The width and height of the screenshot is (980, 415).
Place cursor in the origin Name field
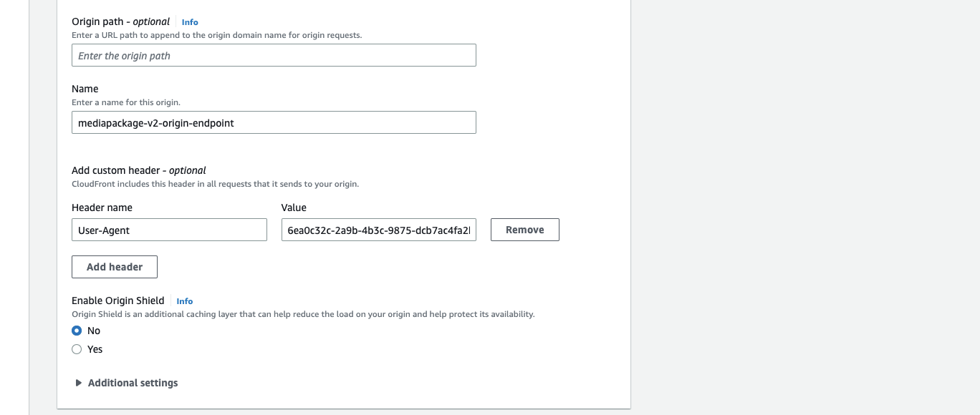click(x=273, y=122)
